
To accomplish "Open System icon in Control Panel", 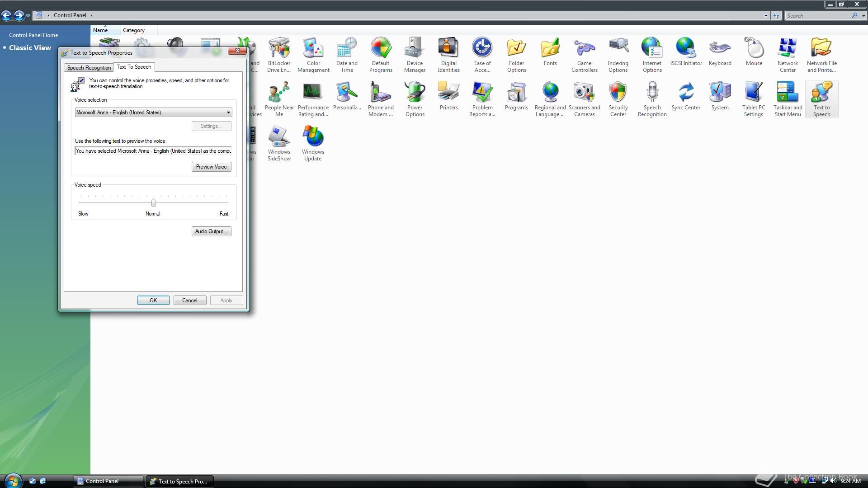I will click(x=720, y=96).
